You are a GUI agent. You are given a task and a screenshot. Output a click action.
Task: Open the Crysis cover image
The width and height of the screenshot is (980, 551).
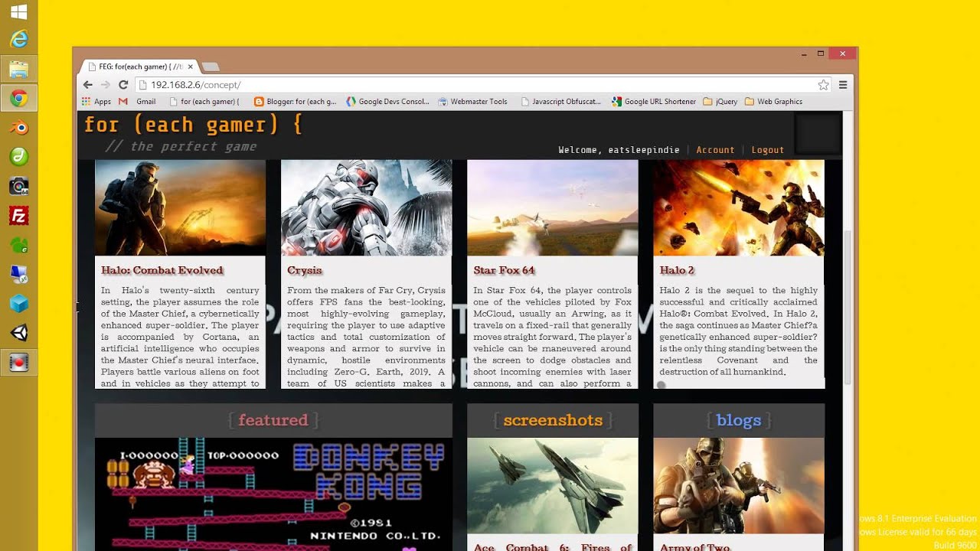[366, 207]
